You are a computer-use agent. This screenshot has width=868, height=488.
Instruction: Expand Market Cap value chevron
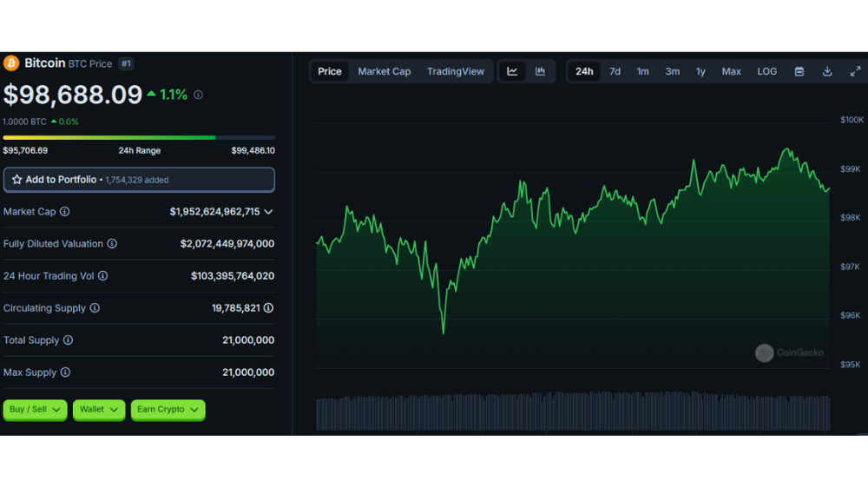[x=268, y=212]
